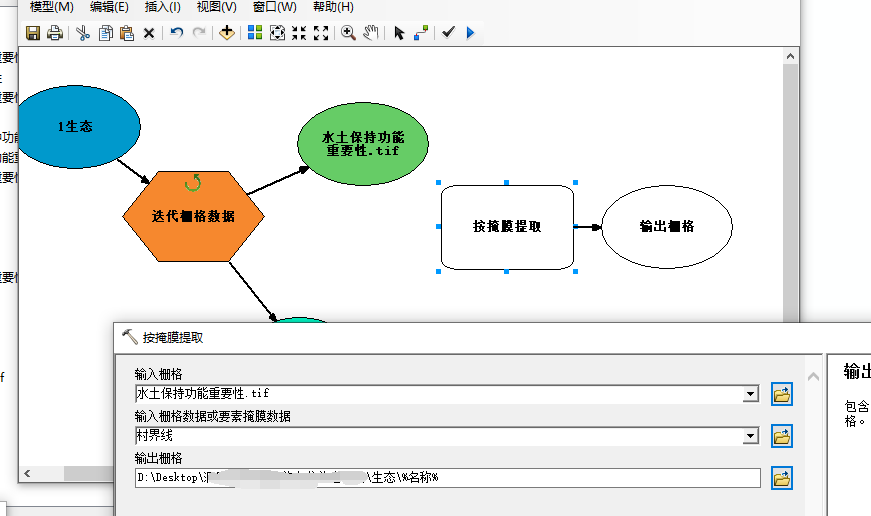Image resolution: width=871 pixels, height=516 pixels.
Task: Delete selected element with X icon
Action: coord(149,33)
